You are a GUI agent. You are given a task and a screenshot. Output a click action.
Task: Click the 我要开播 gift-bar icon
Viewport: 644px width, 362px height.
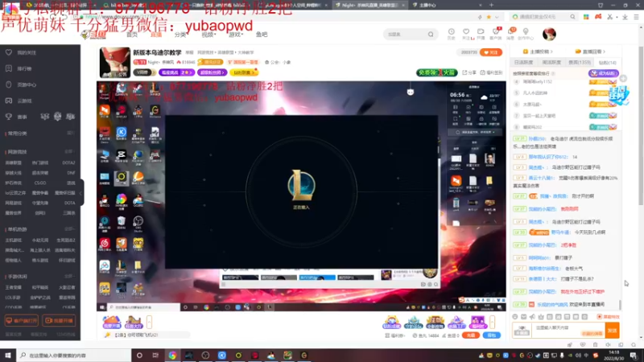[x=111, y=323]
